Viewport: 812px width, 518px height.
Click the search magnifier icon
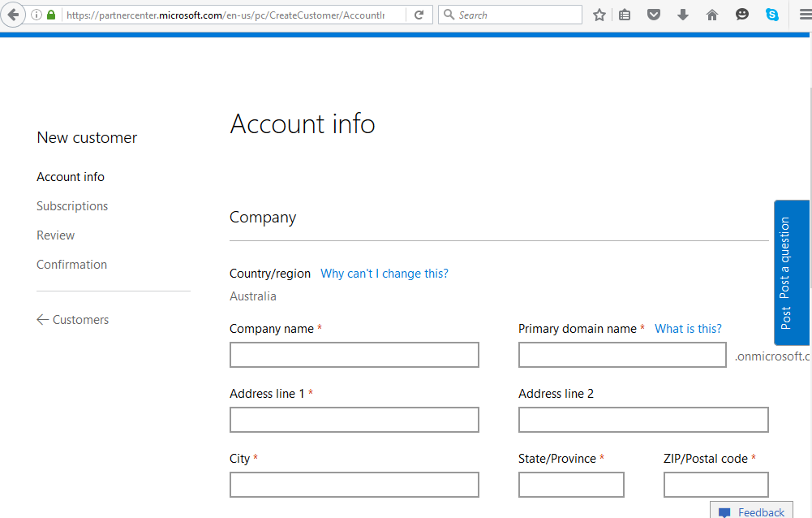tap(449, 15)
